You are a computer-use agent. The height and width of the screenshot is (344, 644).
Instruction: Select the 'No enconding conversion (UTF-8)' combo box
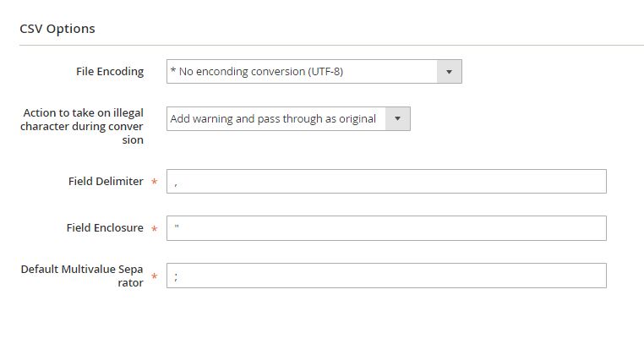[x=314, y=72]
